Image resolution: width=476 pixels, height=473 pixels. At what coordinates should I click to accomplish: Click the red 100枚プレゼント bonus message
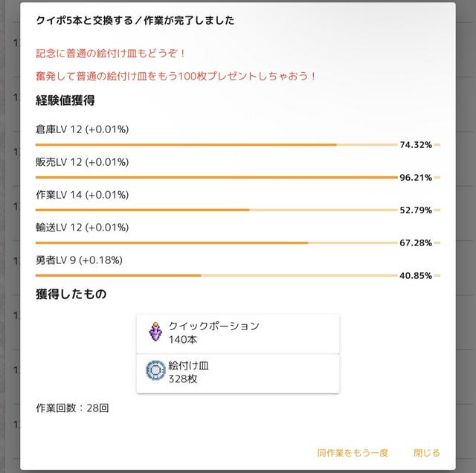click(176, 76)
